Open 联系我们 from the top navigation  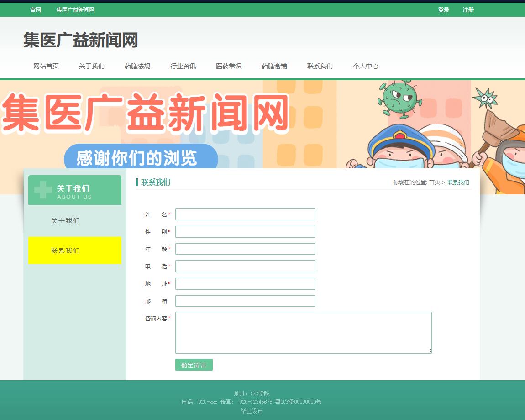point(320,66)
